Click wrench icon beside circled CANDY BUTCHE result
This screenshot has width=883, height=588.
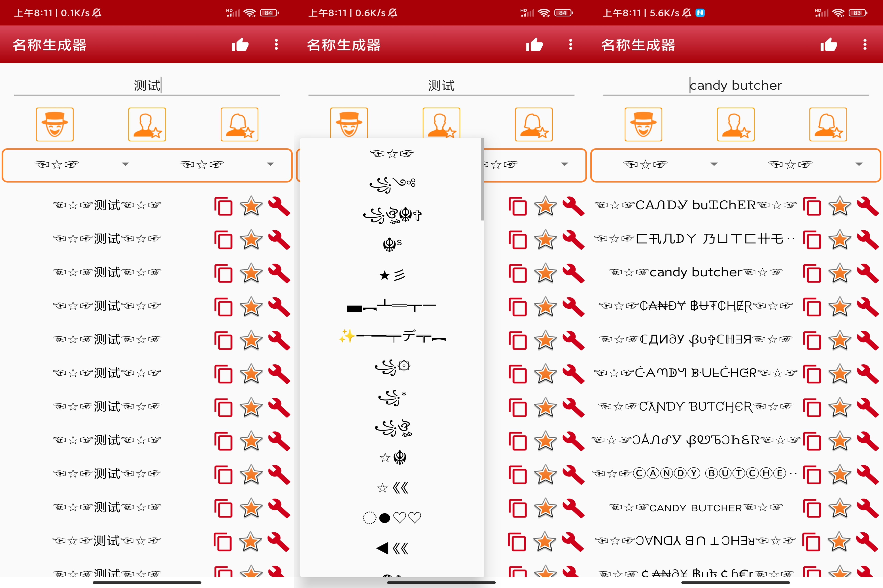(867, 474)
